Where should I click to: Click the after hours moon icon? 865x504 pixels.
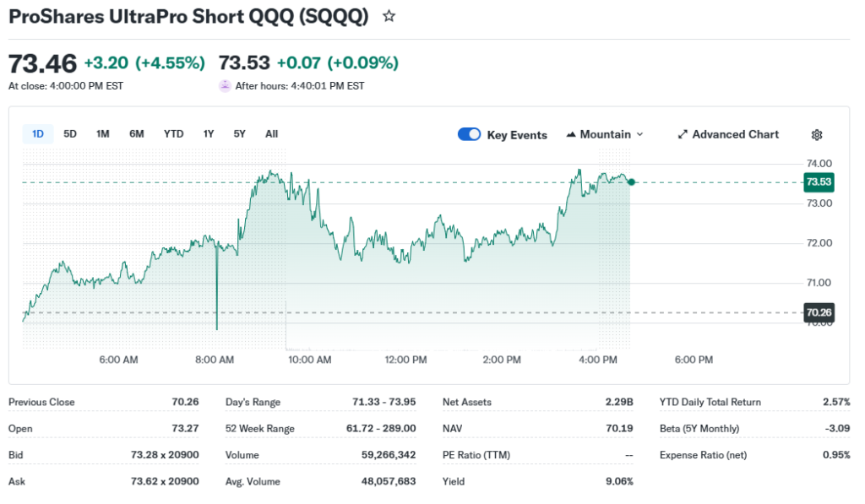(x=225, y=85)
